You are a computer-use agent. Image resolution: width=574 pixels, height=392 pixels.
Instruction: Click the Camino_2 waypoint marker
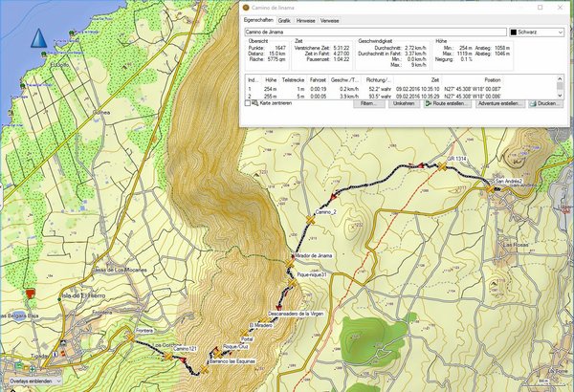tap(309, 221)
